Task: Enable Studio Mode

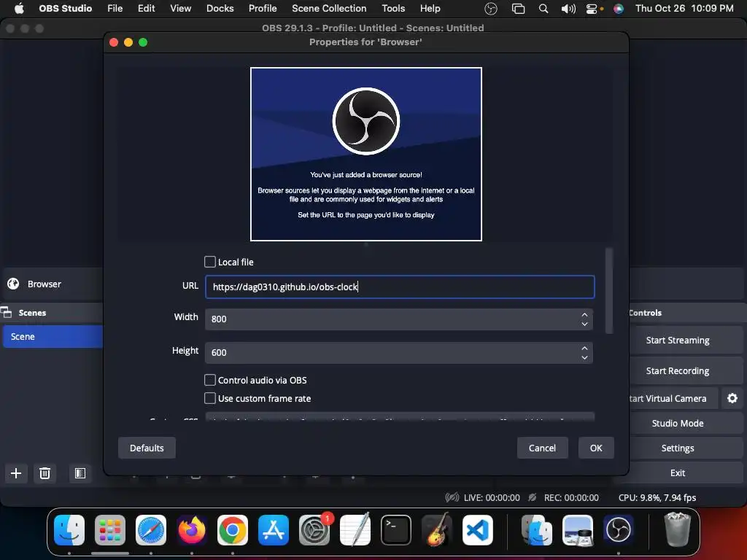Action: coord(678,423)
